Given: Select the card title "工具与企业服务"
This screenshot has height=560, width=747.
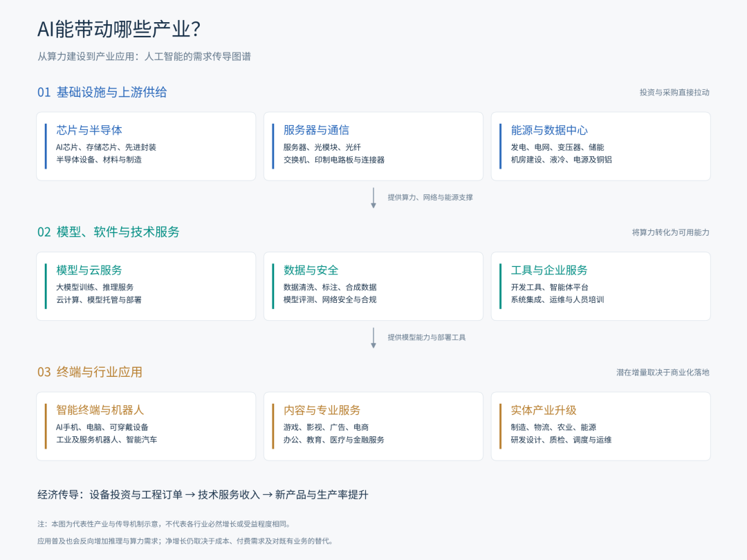Looking at the screenshot, I should click(549, 270).
